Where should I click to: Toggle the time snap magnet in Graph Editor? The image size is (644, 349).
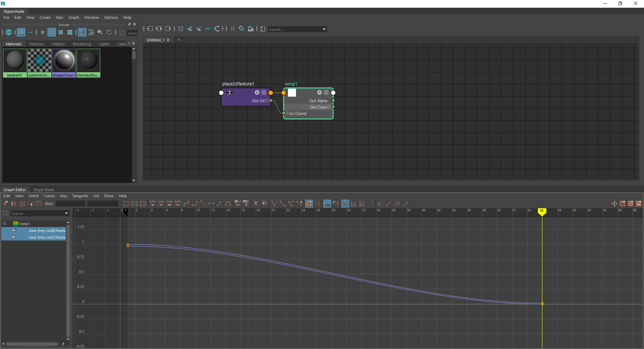click(x=327, y=204)
